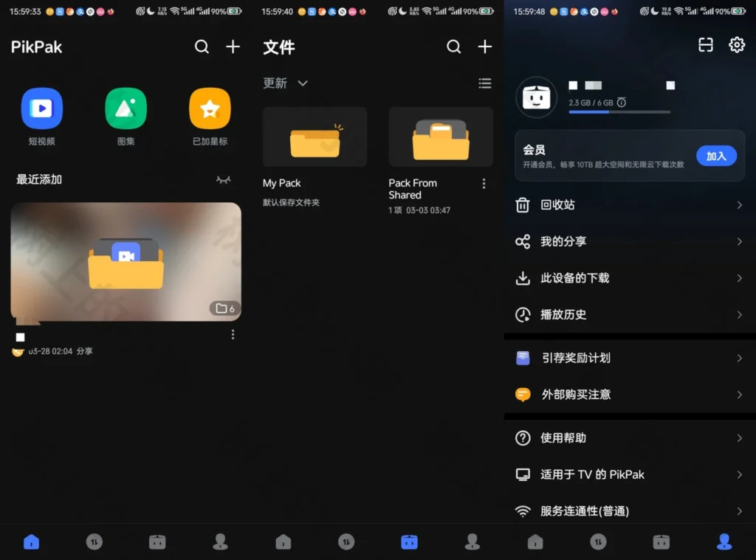Open the 回收站 recycle bin
The height and width of the screenshot is (560, 756).
[629, 204]
